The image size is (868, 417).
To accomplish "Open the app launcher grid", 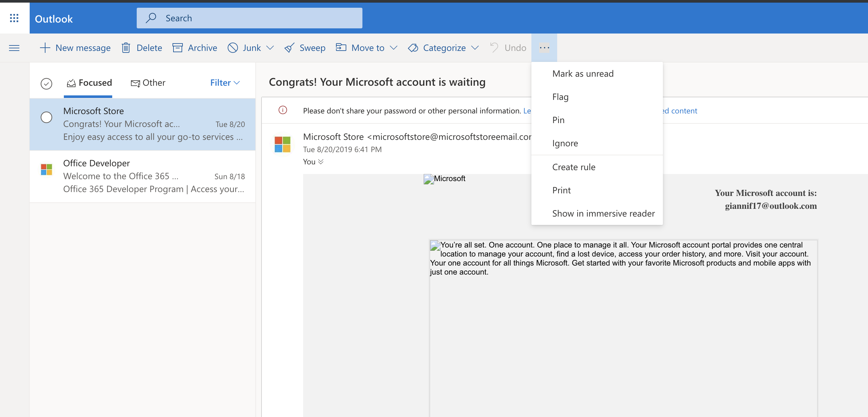I will point(14,18).
